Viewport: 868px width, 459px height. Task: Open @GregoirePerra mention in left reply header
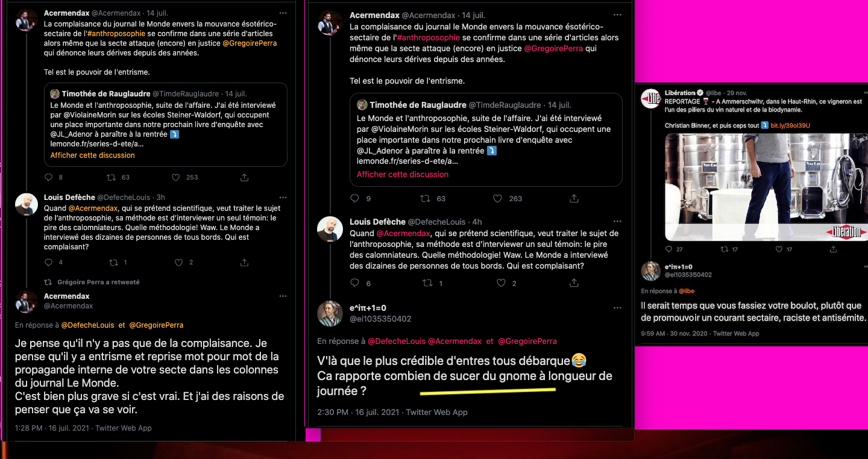point(156,325)
